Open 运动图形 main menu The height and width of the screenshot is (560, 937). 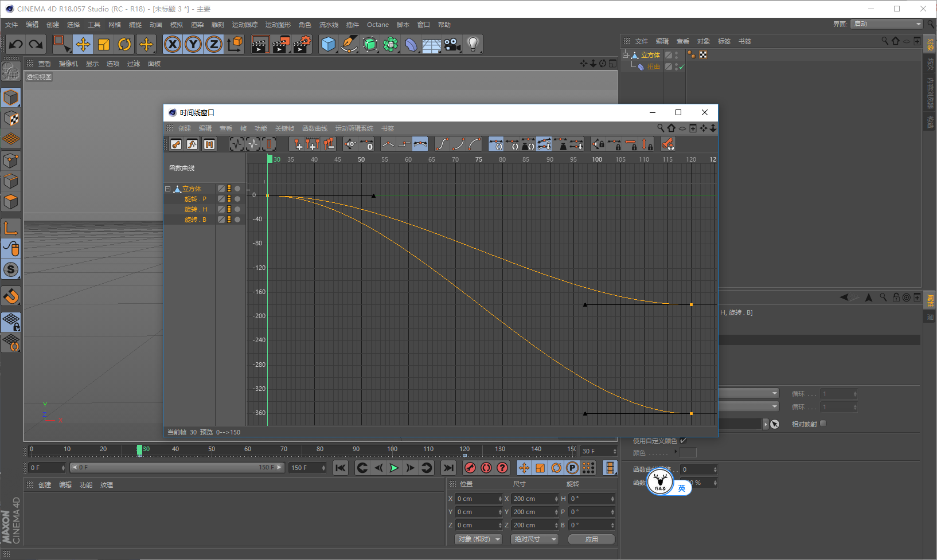pos(278,25)
